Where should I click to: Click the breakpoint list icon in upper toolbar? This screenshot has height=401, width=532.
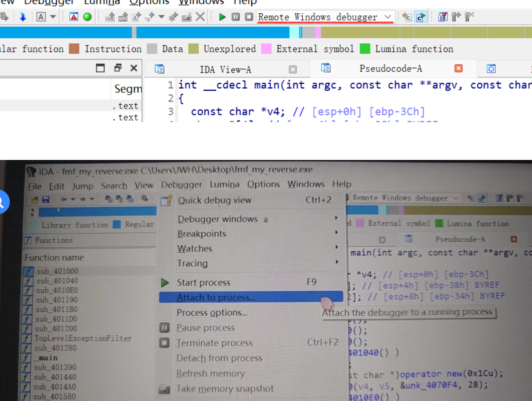click(x=443, y=17)
